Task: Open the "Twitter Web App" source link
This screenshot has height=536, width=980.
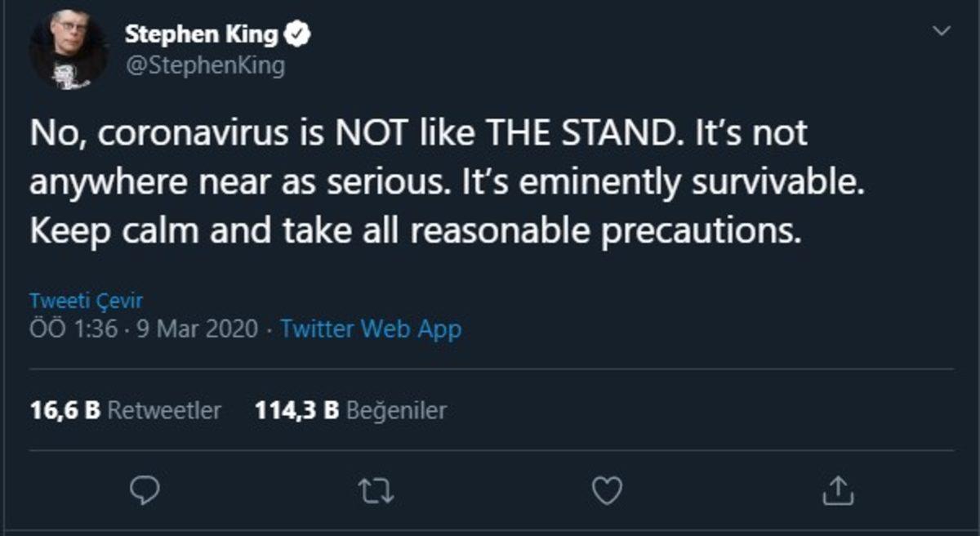Action: (x=372, y=329)
